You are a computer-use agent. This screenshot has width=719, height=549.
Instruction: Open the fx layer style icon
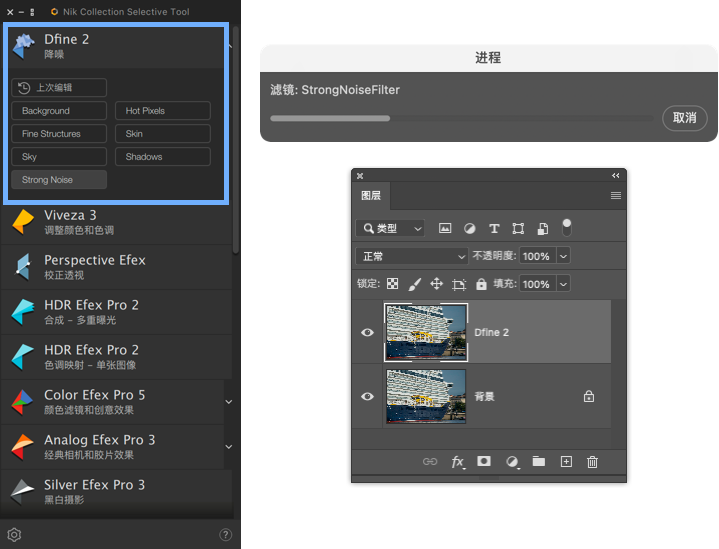coord(458,461)
